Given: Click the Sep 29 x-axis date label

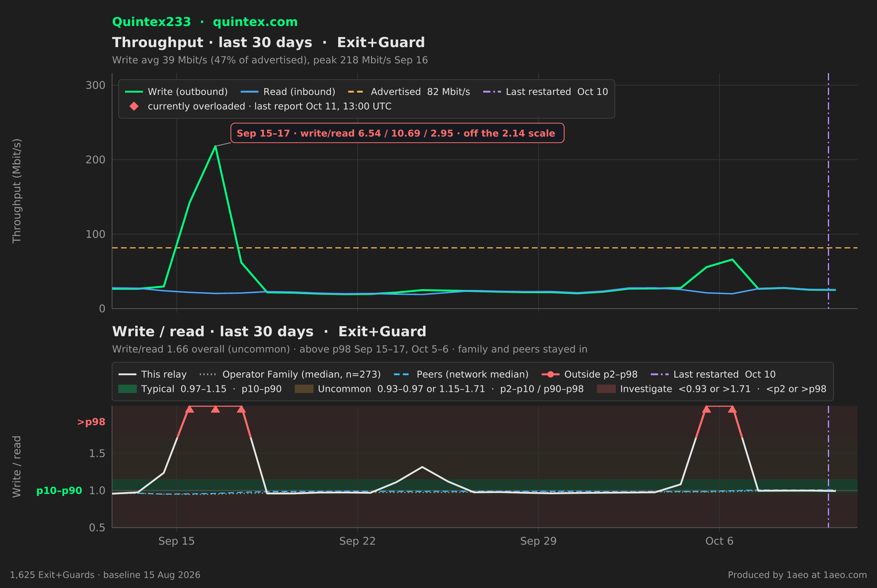Looking at the screenshot, I should [x=538, y=541].
